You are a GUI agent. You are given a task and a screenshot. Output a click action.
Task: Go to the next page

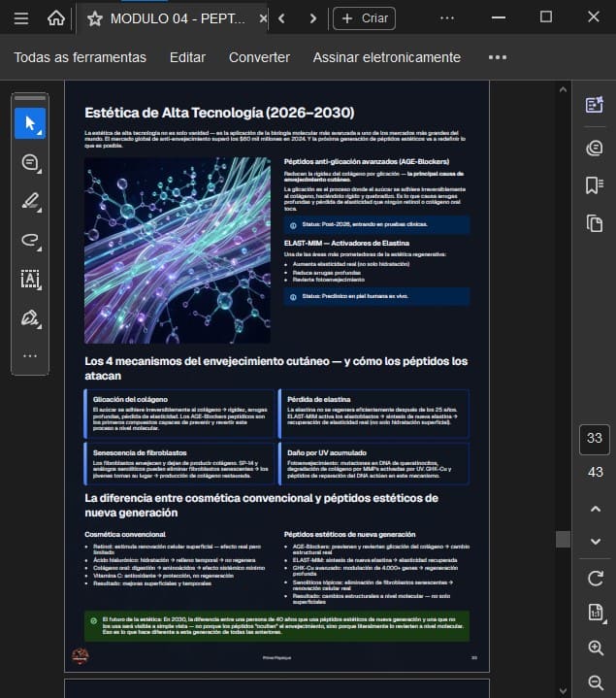tap(596, 542)
